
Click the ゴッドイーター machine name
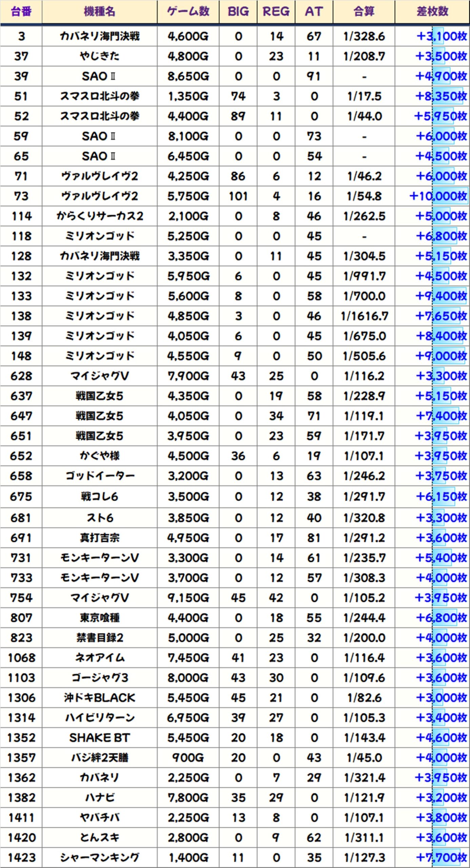(x=100, y=476)
